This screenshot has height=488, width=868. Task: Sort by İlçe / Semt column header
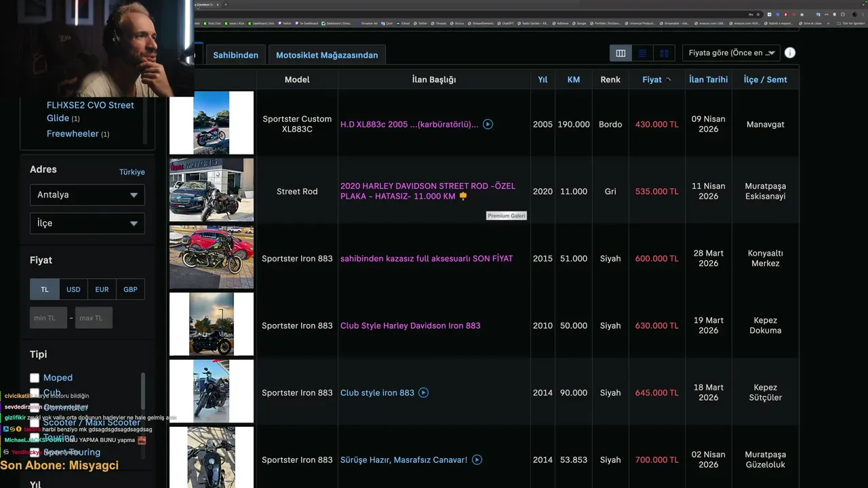[x=765, y=79]
